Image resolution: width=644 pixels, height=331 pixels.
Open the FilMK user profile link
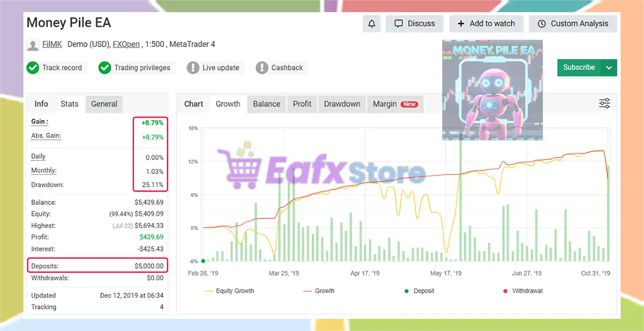[52, 44]
